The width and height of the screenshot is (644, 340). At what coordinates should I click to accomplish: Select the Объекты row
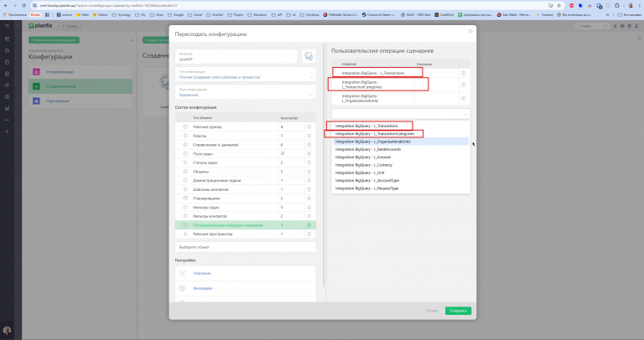point(245,172)
